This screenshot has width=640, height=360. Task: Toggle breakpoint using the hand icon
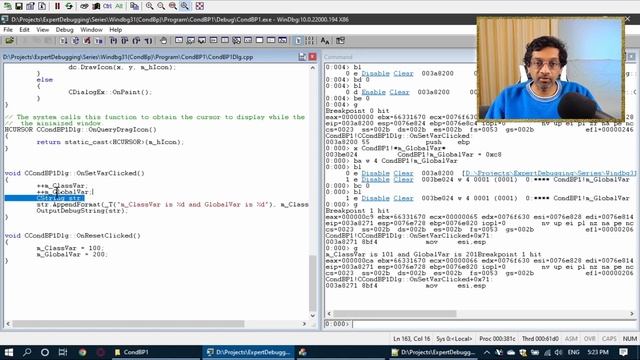tap(163, 40)
